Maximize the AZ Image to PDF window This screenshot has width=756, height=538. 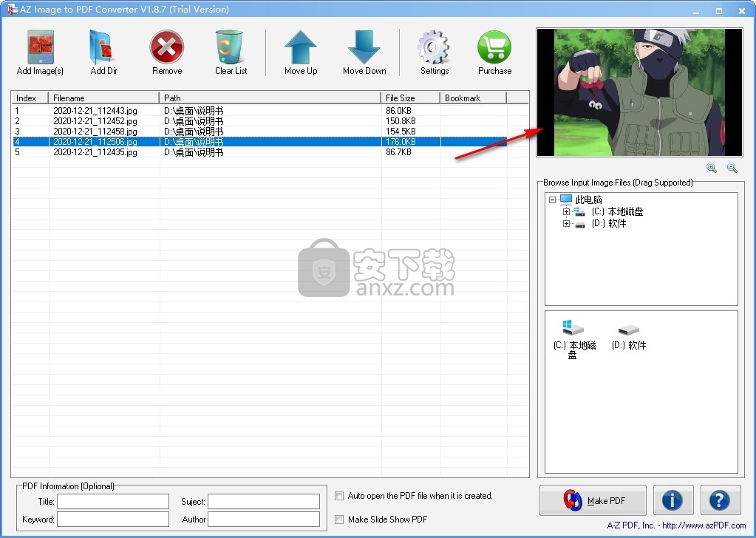(719, 10)
